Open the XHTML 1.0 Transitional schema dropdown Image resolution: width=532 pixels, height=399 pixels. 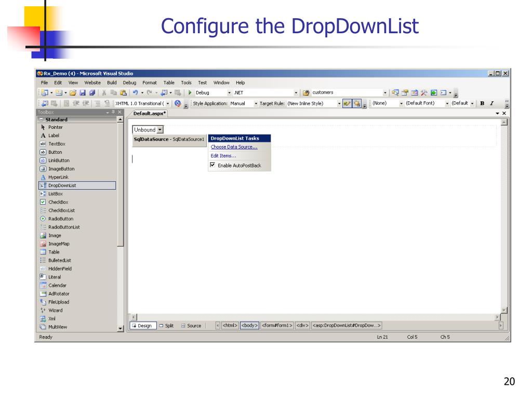[x=168, y=103]
